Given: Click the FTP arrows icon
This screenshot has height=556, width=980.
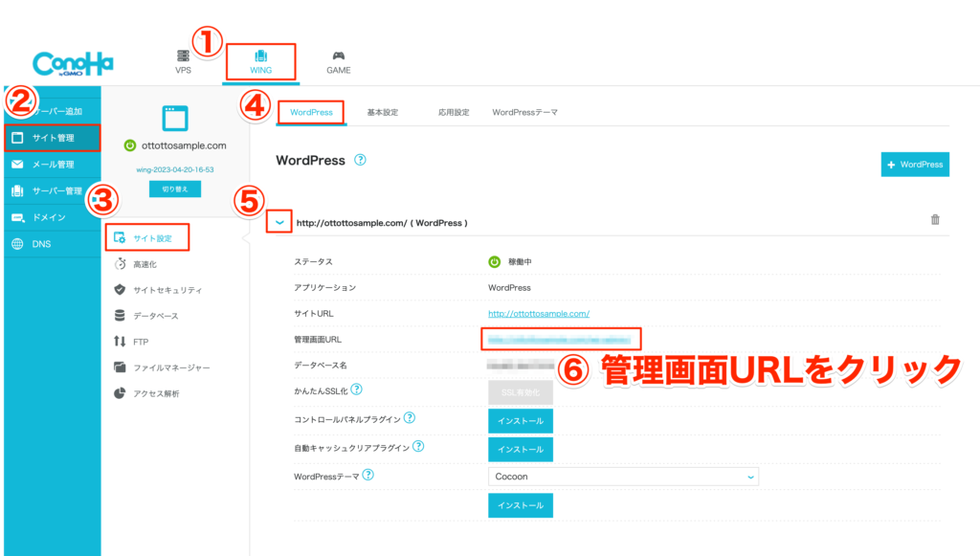Looking at the screenshot, I should pos(120,341).
